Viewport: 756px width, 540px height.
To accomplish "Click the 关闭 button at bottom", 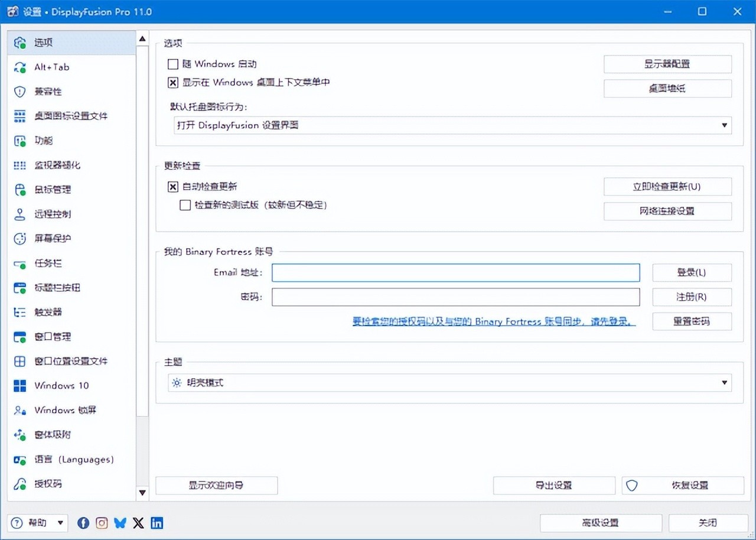I will coord(708,523).
